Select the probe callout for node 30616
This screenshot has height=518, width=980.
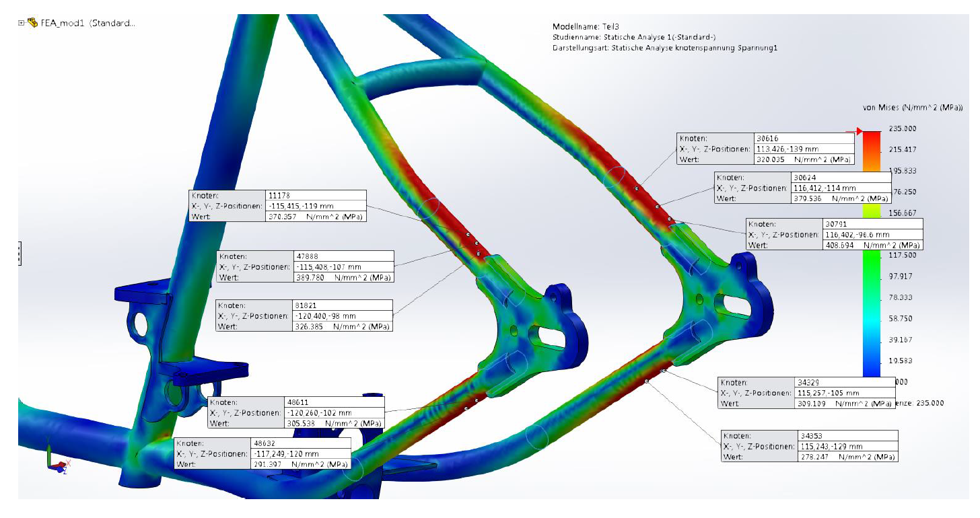(765, 149)
